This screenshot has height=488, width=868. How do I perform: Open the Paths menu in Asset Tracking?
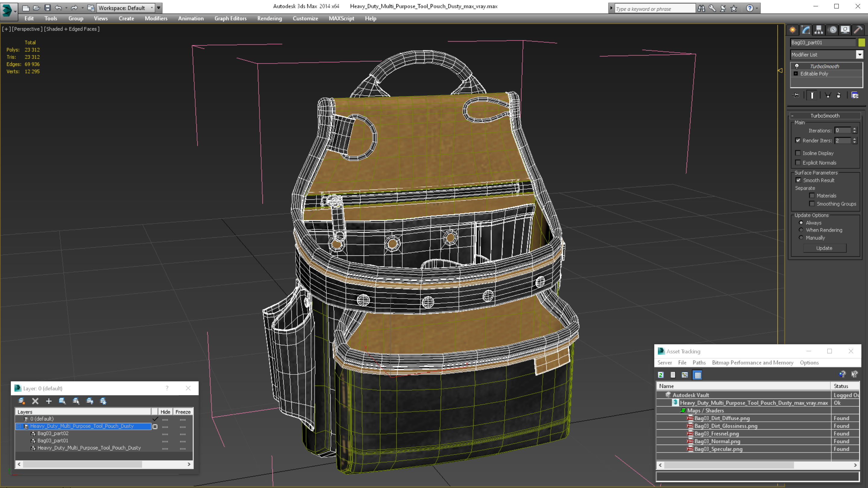click(x=699, y=362)
